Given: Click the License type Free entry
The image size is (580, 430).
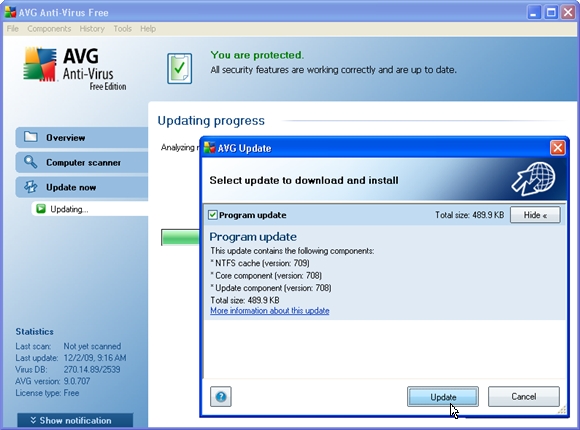Looking at the screenshot, I should 47,393.
